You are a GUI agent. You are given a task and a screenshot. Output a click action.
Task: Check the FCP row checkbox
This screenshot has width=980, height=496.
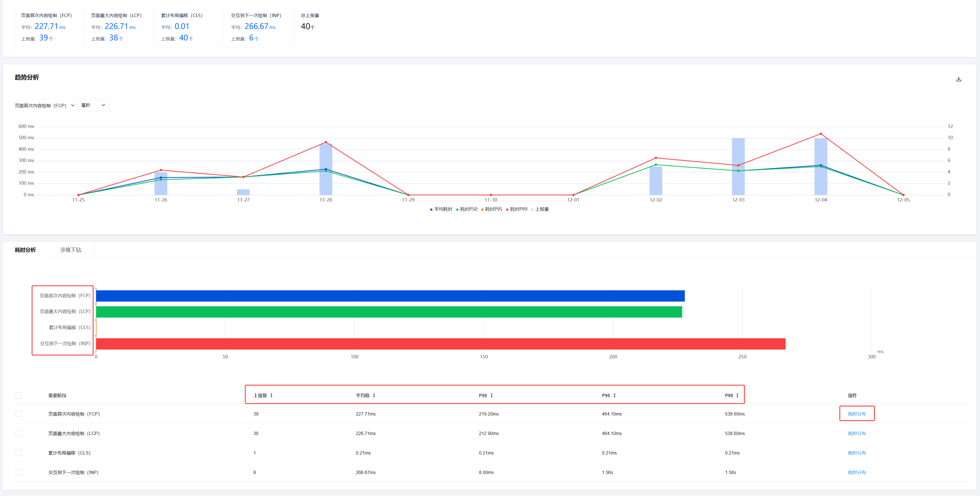[x=19, y=414]
